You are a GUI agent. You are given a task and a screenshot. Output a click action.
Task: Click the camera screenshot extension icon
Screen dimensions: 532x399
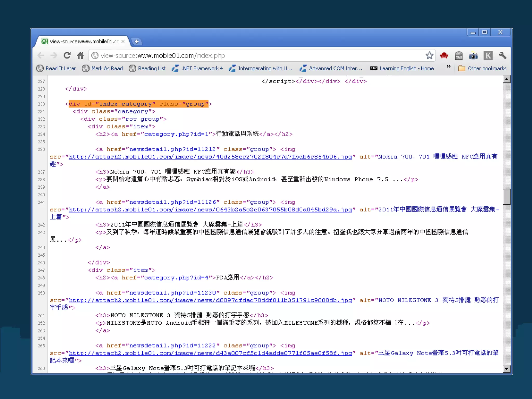pos(473,56)
